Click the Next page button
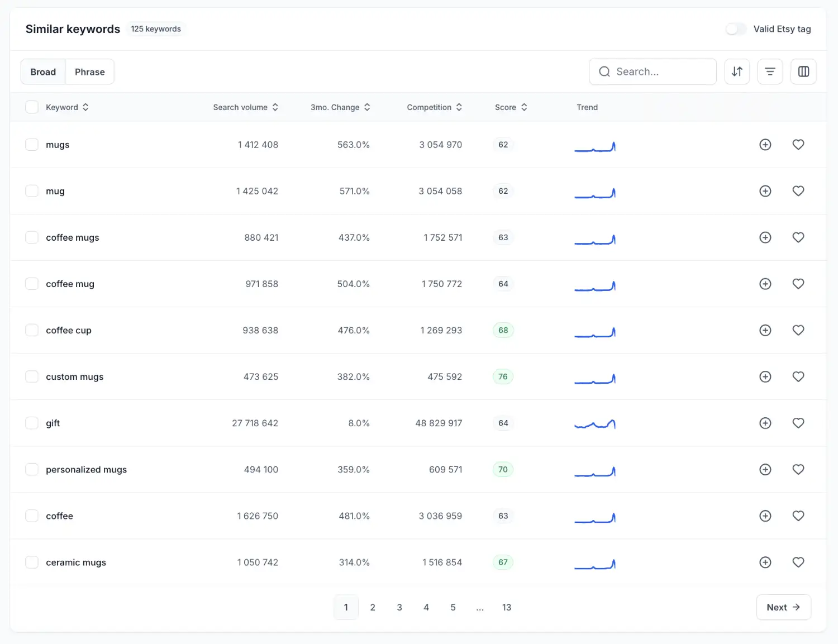Image resolution: width=838 pixels, height=644 pixels. click(x=783, y=607)
